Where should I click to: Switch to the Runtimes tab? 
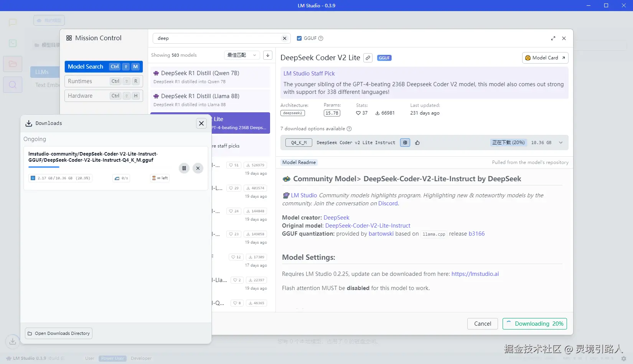click(x=104, y=81)
